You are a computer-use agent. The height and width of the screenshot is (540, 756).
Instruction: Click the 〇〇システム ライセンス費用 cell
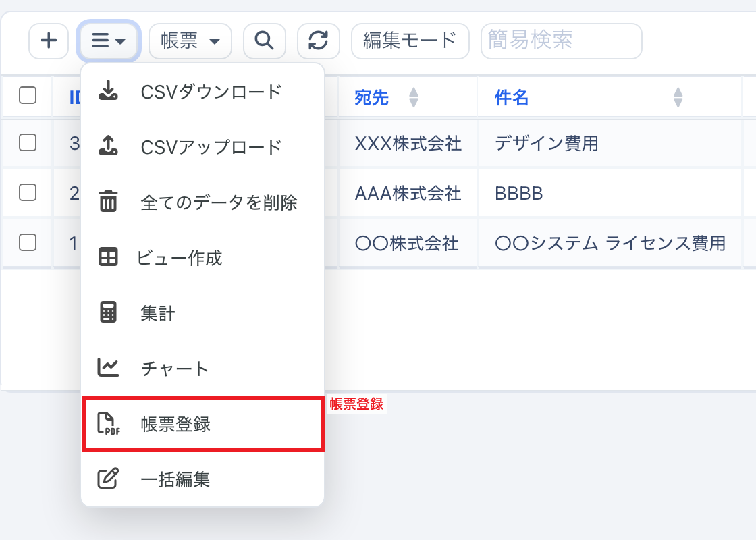coord(610,243)
